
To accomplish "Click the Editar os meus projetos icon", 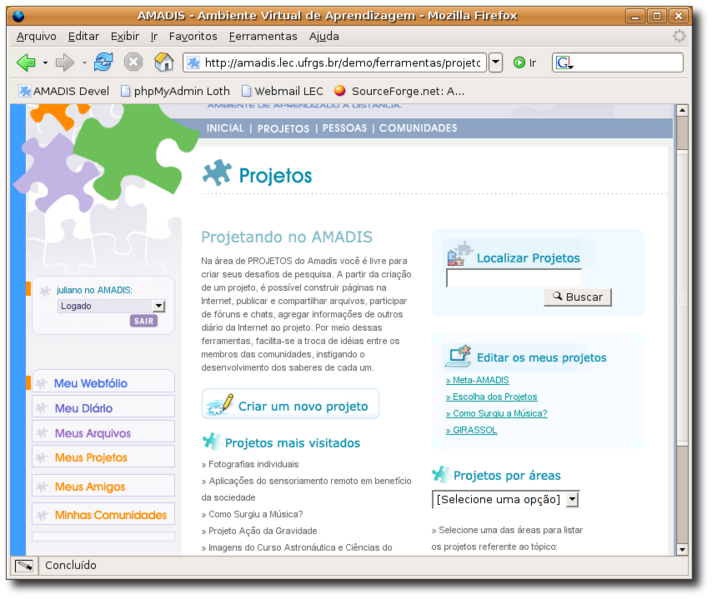I will [x=458, y=356].
